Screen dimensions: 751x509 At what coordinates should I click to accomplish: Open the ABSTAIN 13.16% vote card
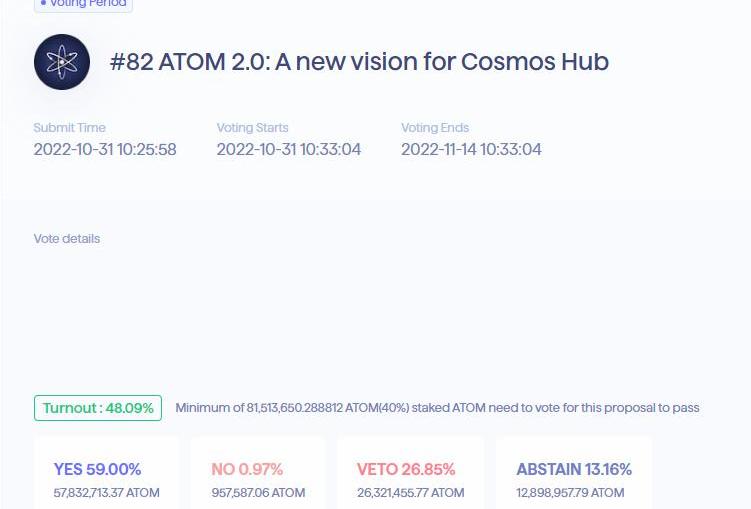click(x=573, y=474)
